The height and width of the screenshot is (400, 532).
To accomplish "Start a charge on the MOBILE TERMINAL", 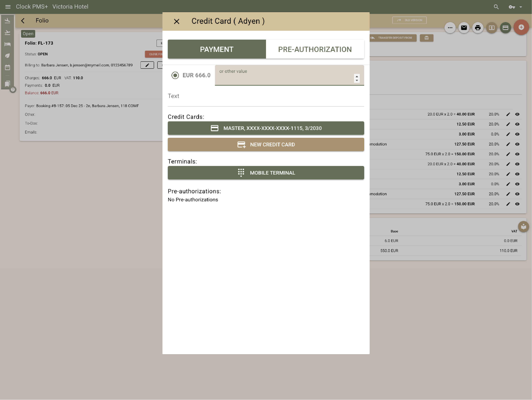I will point(266,173).
